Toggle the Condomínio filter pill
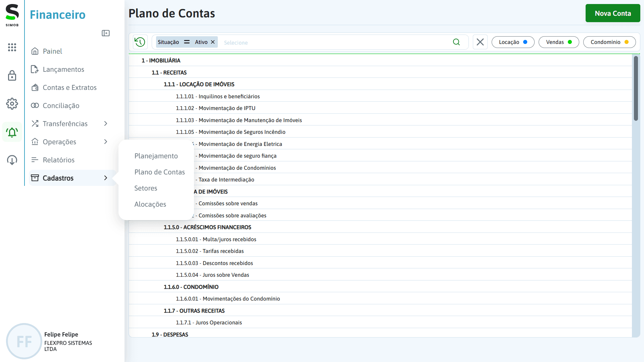 pos(609,42)
